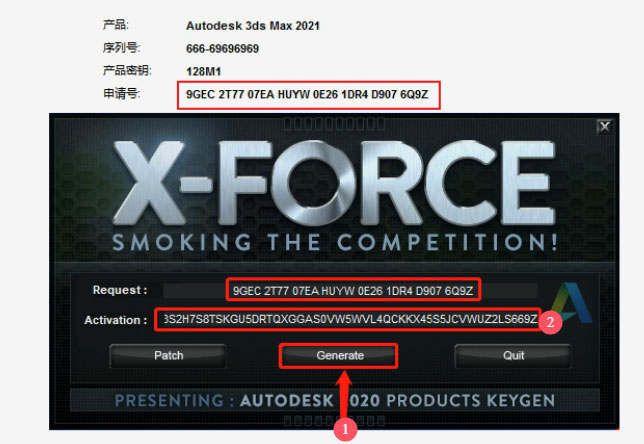Click the red circle marker numbered 2

(550, 322)
